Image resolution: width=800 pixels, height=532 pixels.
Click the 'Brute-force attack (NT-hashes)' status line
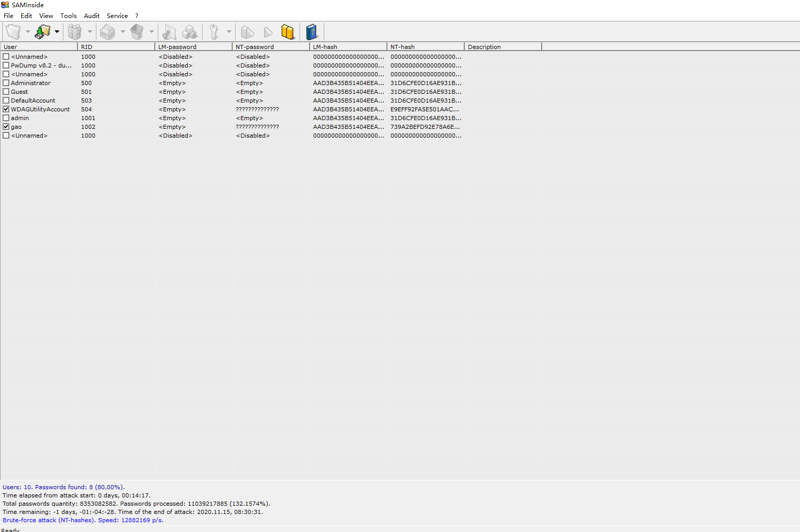click(x=83, y=520)
